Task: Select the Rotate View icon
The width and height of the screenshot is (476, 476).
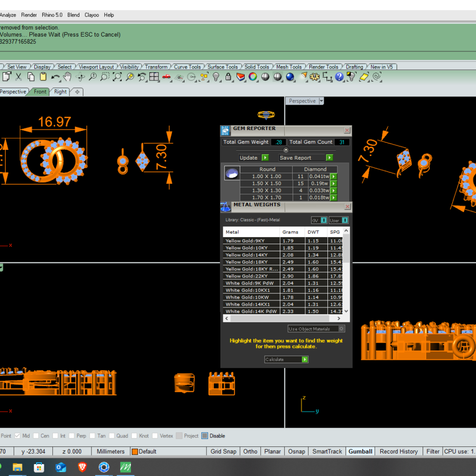Action: point(80,77)
